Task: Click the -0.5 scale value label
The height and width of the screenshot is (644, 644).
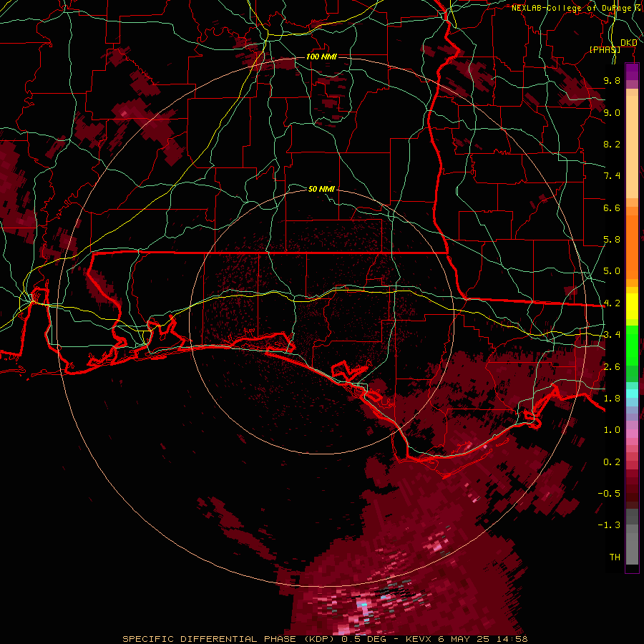Action: click(609, 494)
